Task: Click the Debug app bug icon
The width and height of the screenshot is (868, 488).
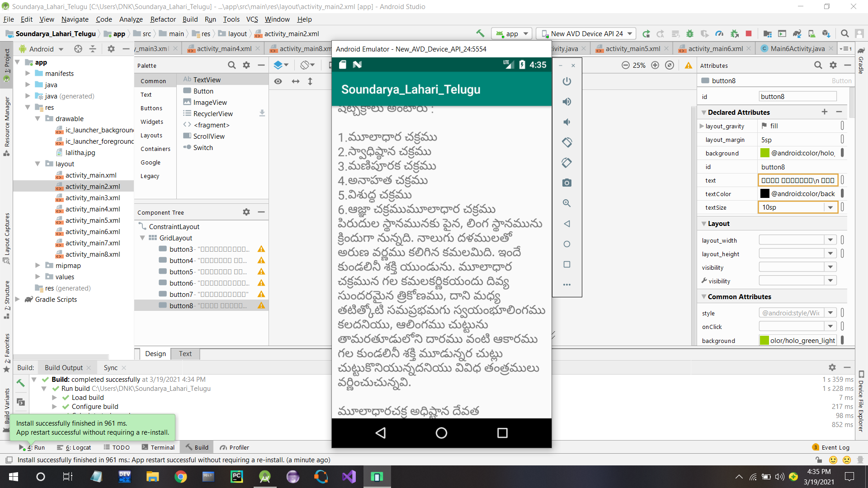Action: pos(690,33)
